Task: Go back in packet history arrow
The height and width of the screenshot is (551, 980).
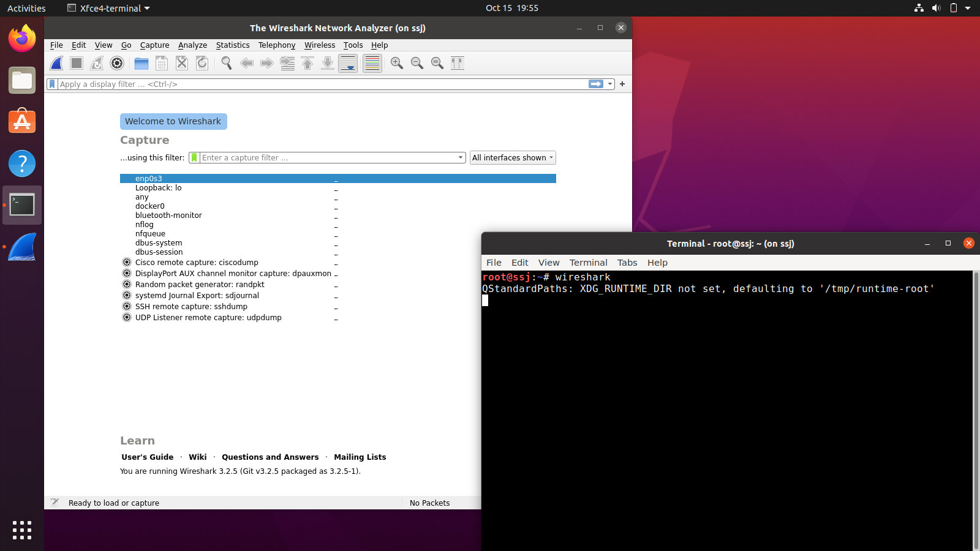Action: [x=247, y=63]
